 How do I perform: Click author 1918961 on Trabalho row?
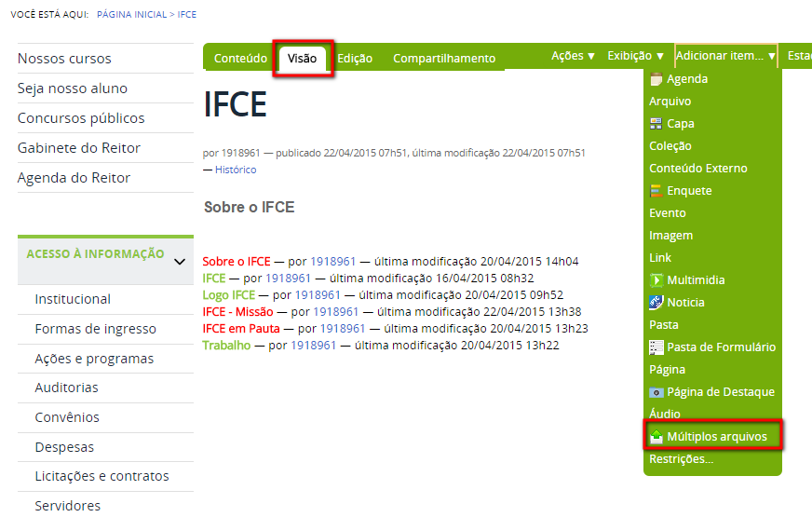[x=313, y=345]
